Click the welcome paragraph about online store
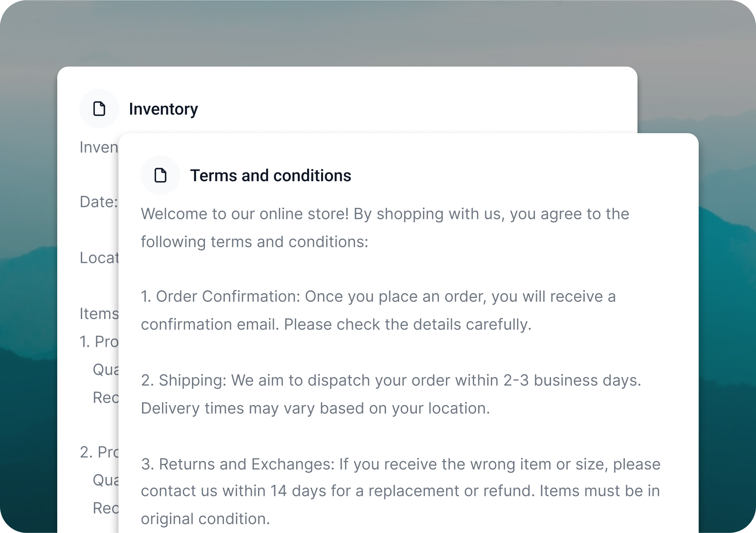756x533 pixels. pyautogui.click(x=385, y=228)
